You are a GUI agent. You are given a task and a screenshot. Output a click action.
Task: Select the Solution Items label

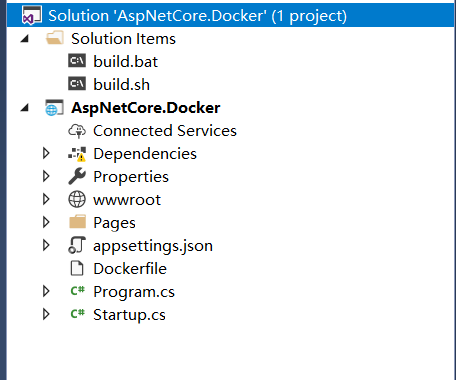pos(123,39)
